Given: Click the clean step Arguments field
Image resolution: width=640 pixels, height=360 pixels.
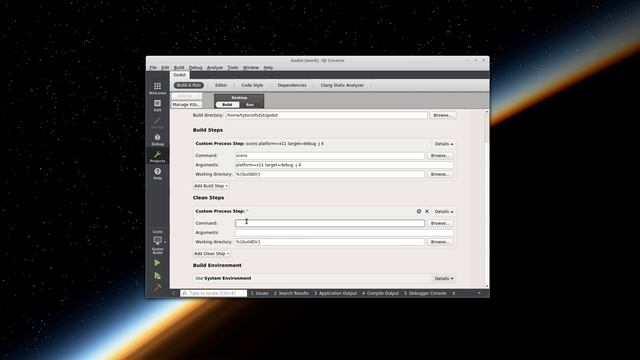Looking at the screenshot, I should [x=344, y=233].
